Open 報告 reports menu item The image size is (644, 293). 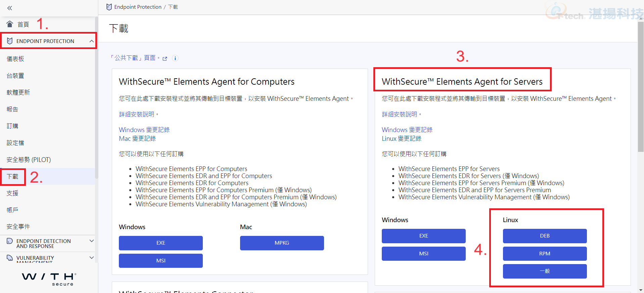[x=12, y=109]
